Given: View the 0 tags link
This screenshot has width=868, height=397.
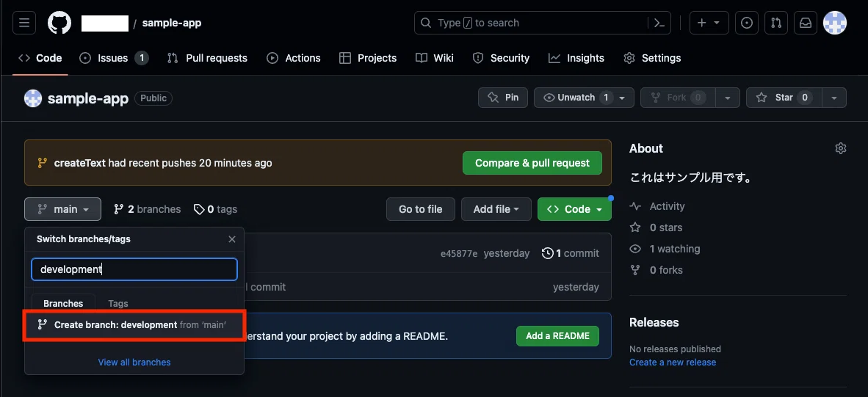Looking at the screenshot, I should [215, 209].
